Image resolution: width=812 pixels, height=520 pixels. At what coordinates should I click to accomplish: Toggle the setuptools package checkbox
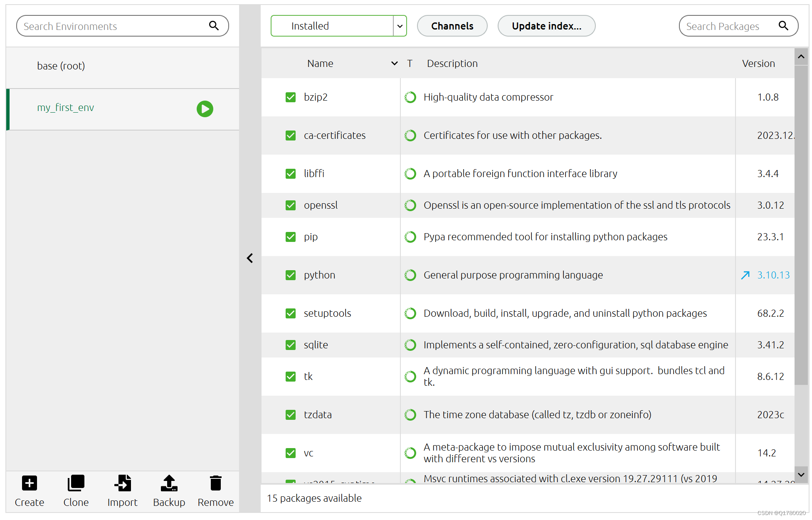tap(291, 313)
